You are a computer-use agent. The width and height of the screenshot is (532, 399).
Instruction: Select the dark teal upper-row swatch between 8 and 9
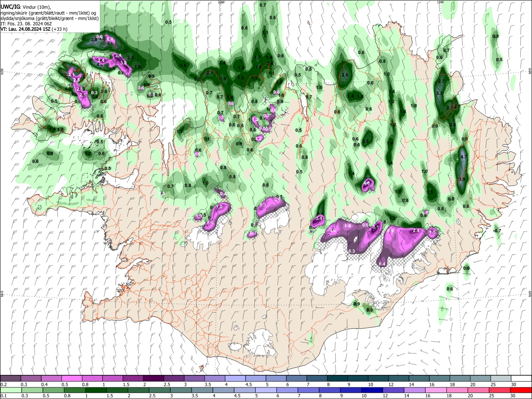pos(337,379)
